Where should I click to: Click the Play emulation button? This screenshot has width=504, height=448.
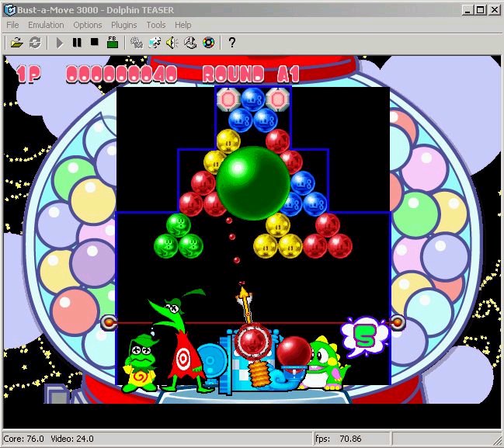[x=60, y=43]
